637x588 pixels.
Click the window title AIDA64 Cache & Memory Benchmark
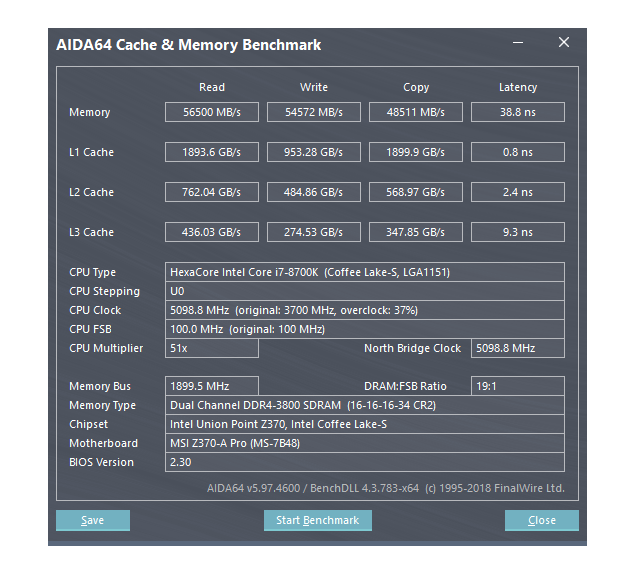point(188,45)
